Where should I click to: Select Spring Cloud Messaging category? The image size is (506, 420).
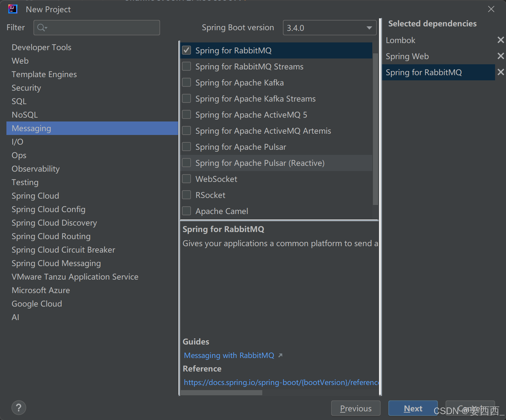92,263
